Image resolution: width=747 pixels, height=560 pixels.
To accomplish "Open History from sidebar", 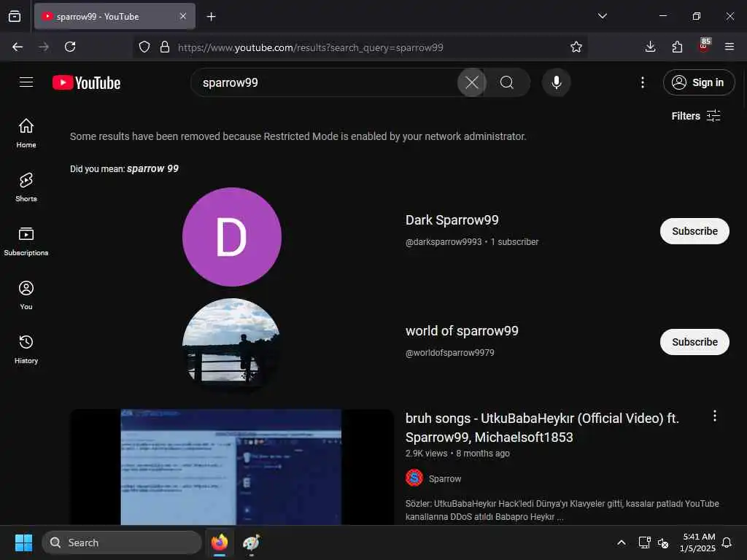I will point(26,349).
